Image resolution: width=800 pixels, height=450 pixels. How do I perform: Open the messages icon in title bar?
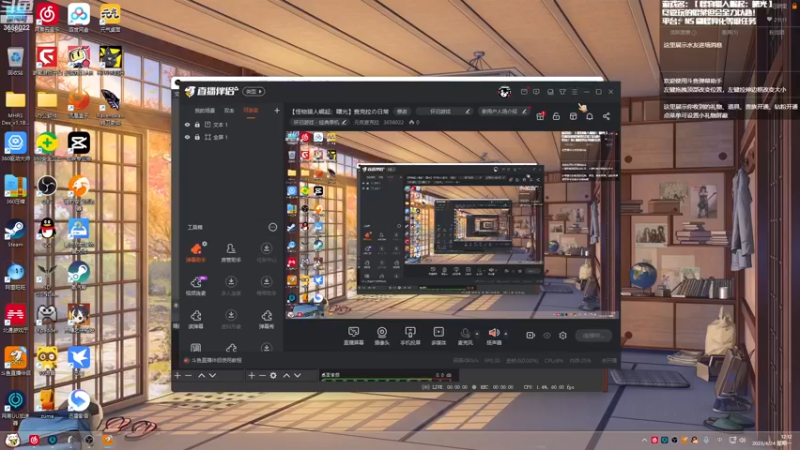(524, 92)
